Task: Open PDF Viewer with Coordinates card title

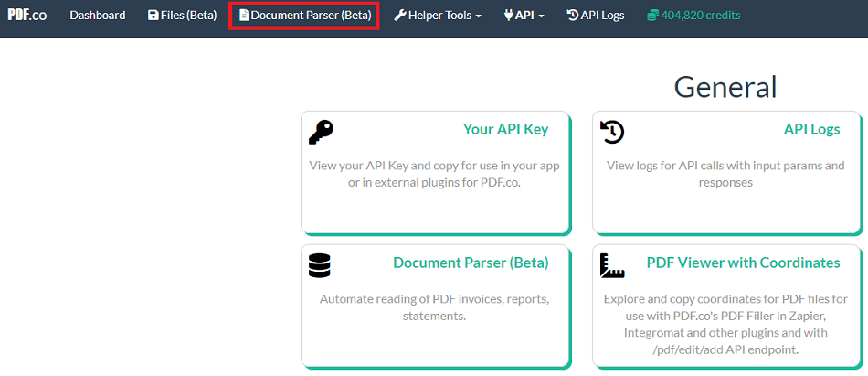Action: pos(744,263)
